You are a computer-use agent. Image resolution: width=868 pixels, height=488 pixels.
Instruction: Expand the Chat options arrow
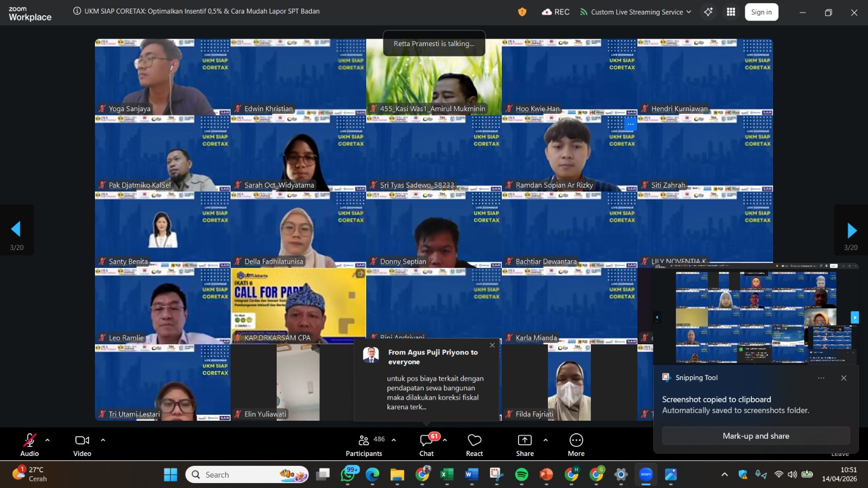pyautogui.click(x=445, y=440)
